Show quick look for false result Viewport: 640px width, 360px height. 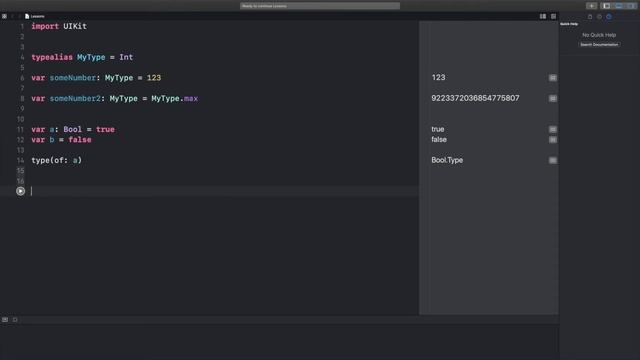click(553, 140)
